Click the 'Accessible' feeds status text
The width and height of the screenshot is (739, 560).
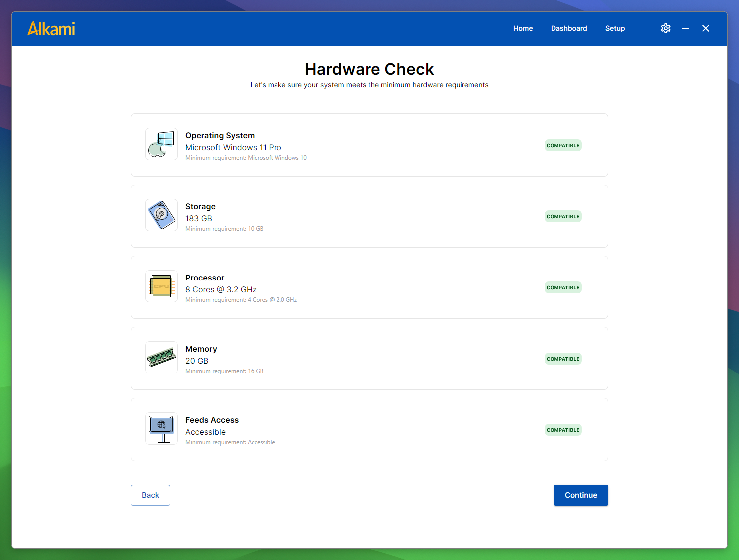205,432
